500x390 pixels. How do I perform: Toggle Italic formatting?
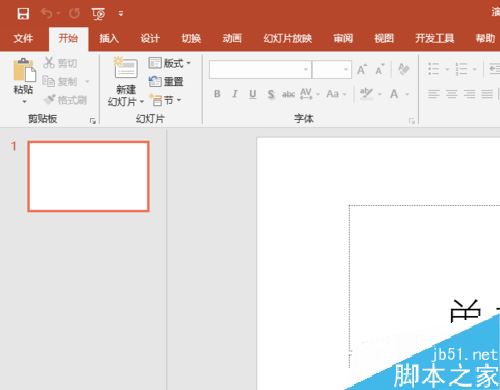[235, 94]
